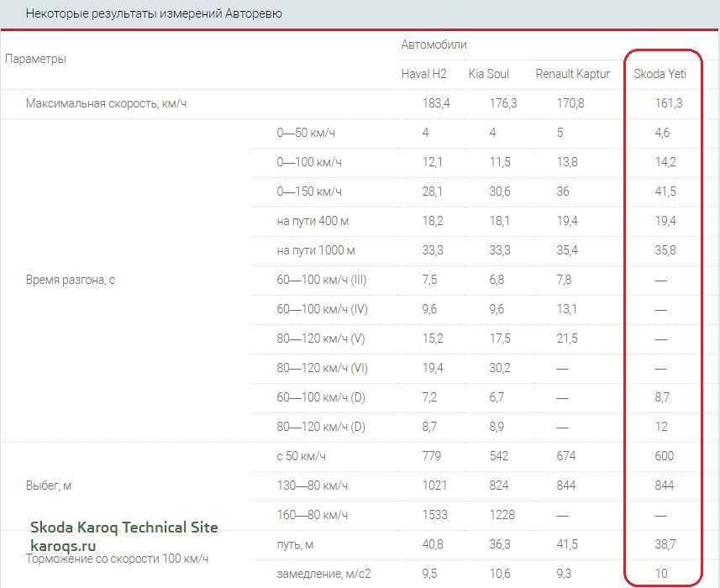This screenshot has width=720, height=588.
Task: Select the "Параметры" column header
Action: [35, 59]
